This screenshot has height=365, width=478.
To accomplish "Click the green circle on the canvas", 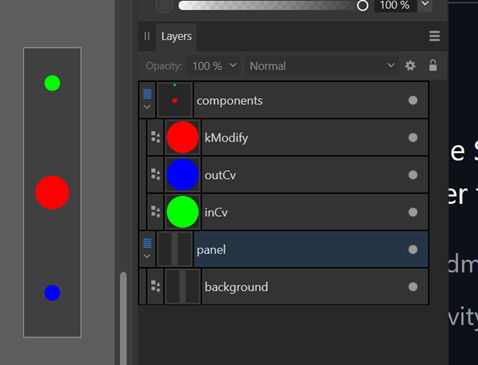I will (x=52, y=83).
